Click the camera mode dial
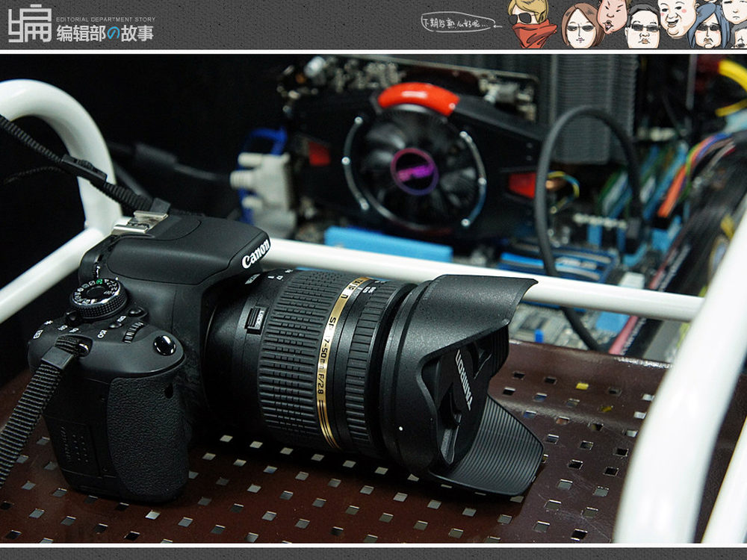 [99, 298]
